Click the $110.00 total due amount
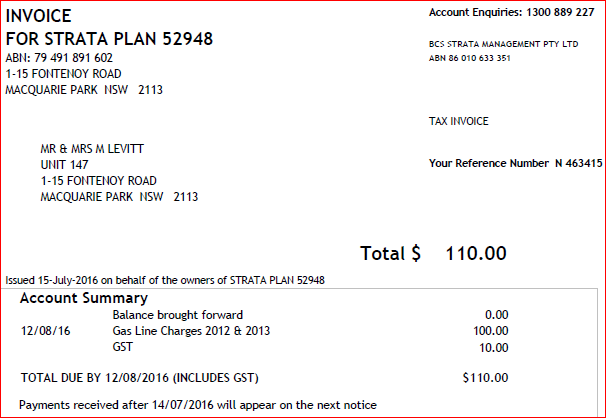Screen dimensions: 606x418 485,377
